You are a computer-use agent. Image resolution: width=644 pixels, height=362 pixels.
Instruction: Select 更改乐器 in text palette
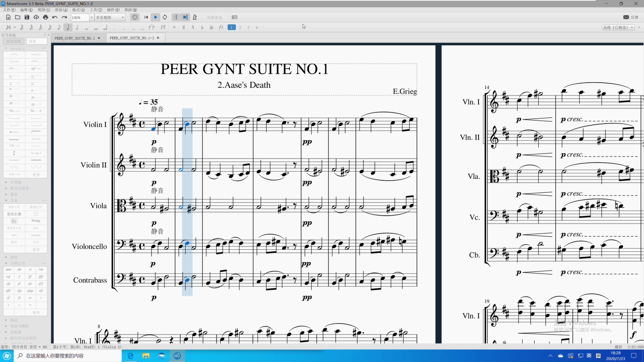[x=14, y=214]
